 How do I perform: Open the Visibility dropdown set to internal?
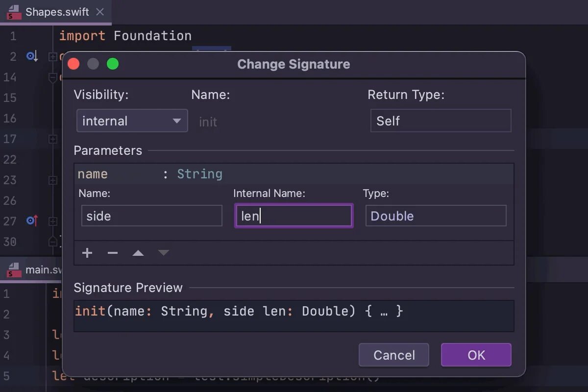132,121
